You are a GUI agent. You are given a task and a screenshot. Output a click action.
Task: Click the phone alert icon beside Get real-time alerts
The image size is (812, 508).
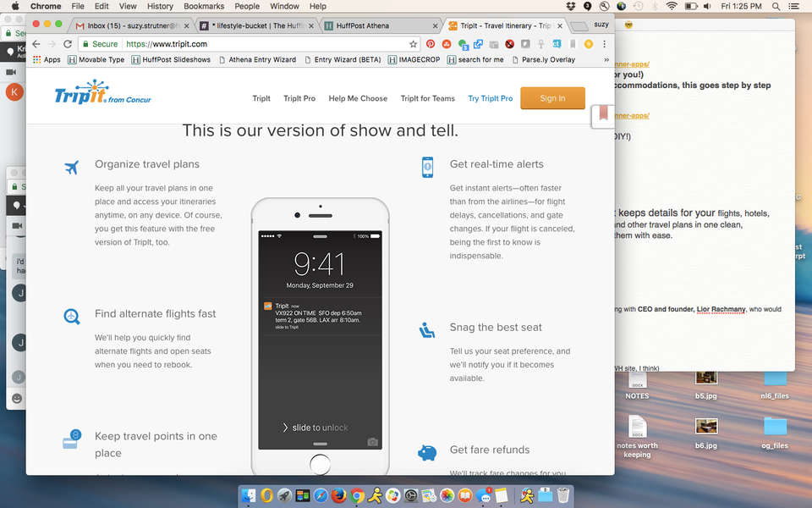pos(427,167)
